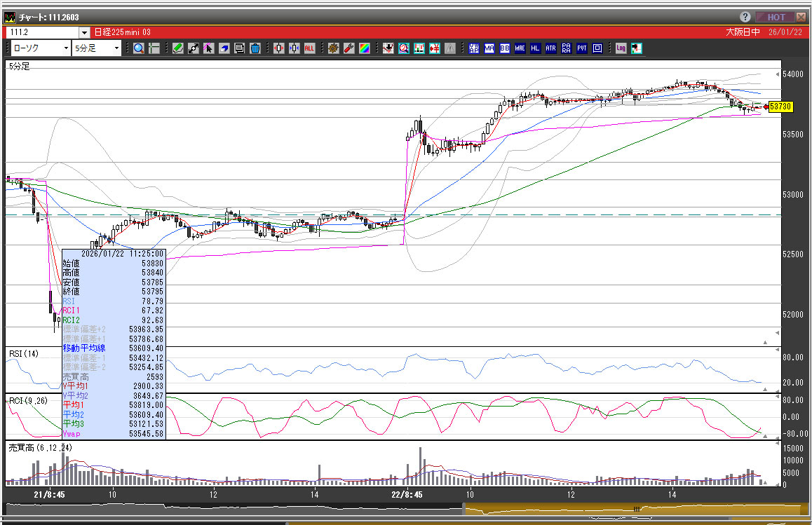The image size is (812, 525).
Task: Toggle the ATR indicator button
Action: pyautogui.click(x=550, y=48)
